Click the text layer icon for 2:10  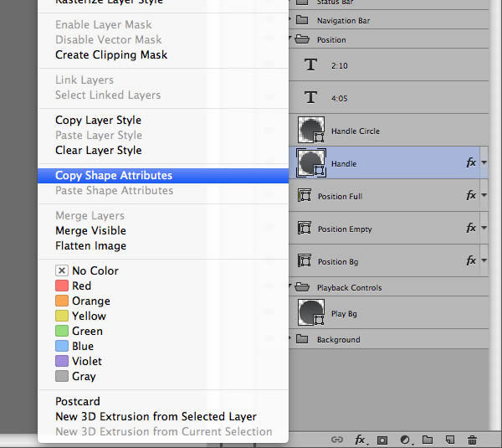pyautogui.click(x=311, y=64)
